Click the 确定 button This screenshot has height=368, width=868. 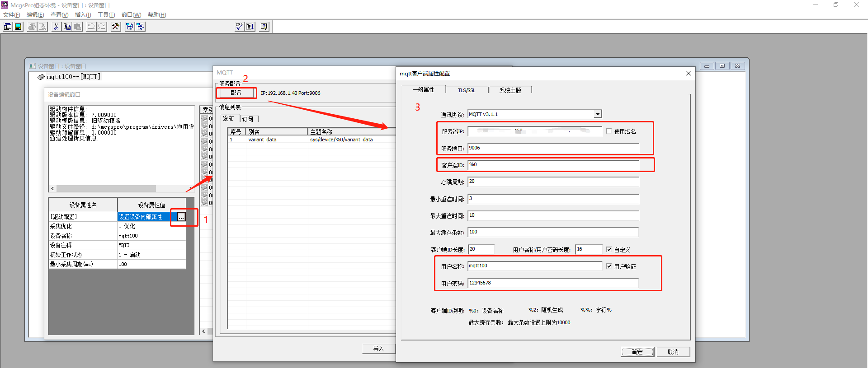coord(637,352)
